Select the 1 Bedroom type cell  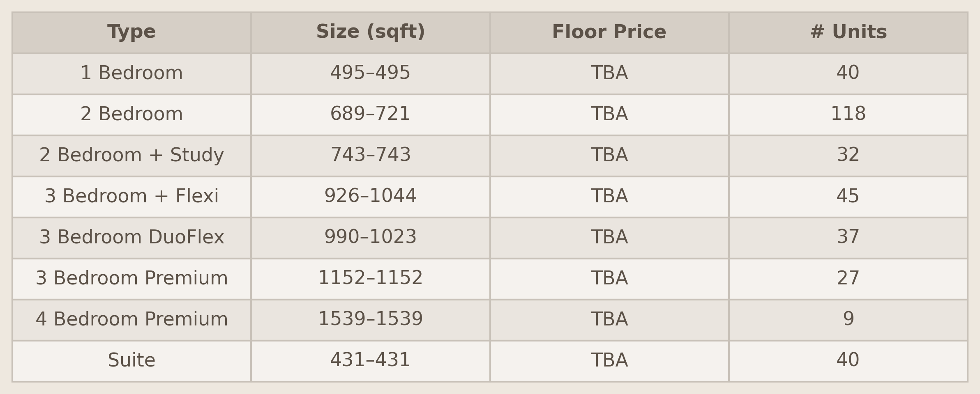pyautogui.click(x=131, y=73)
